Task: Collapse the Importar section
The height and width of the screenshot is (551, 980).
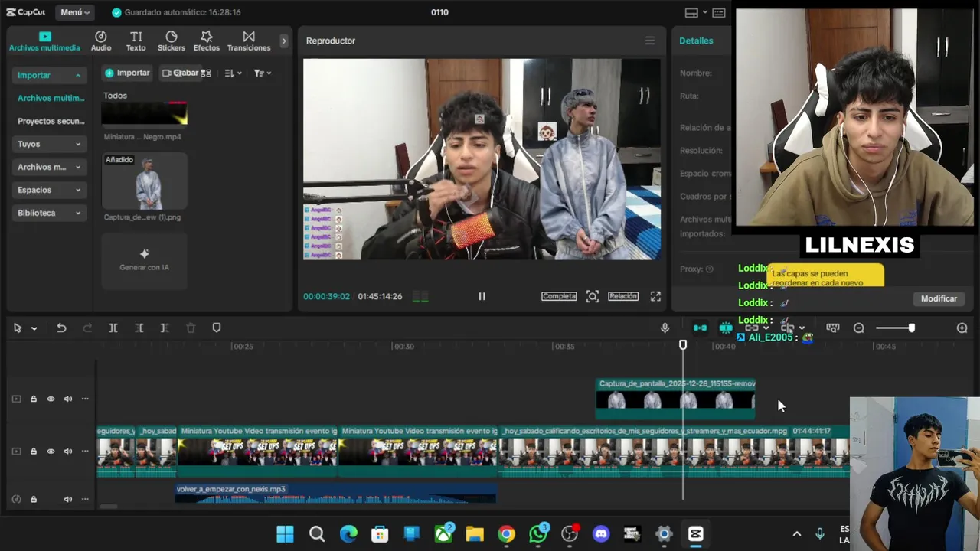Action: coord(50,75)
